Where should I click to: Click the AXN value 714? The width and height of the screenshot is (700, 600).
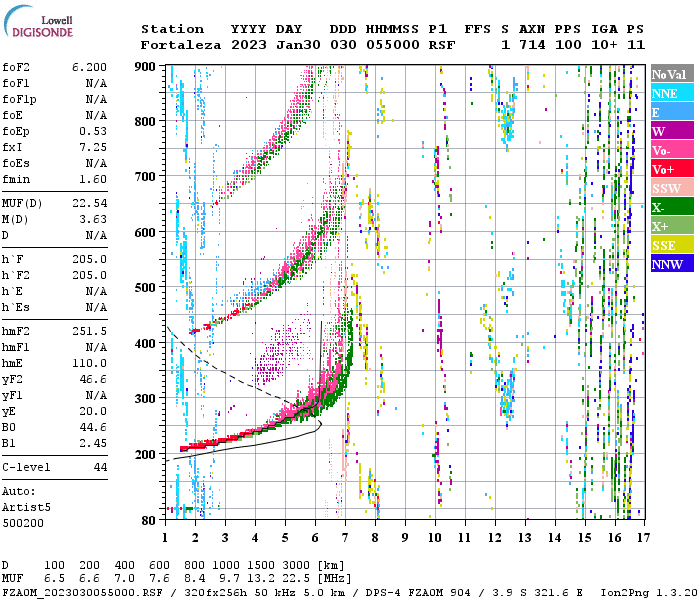click(x=532, y=45)
